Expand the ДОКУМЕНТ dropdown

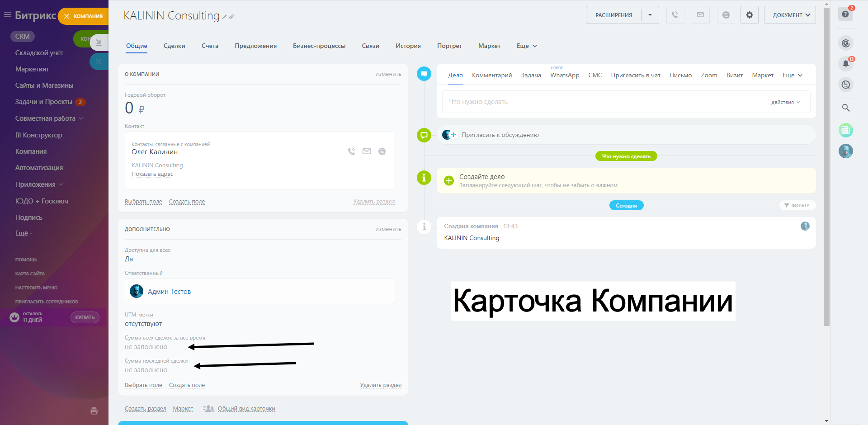790,15
